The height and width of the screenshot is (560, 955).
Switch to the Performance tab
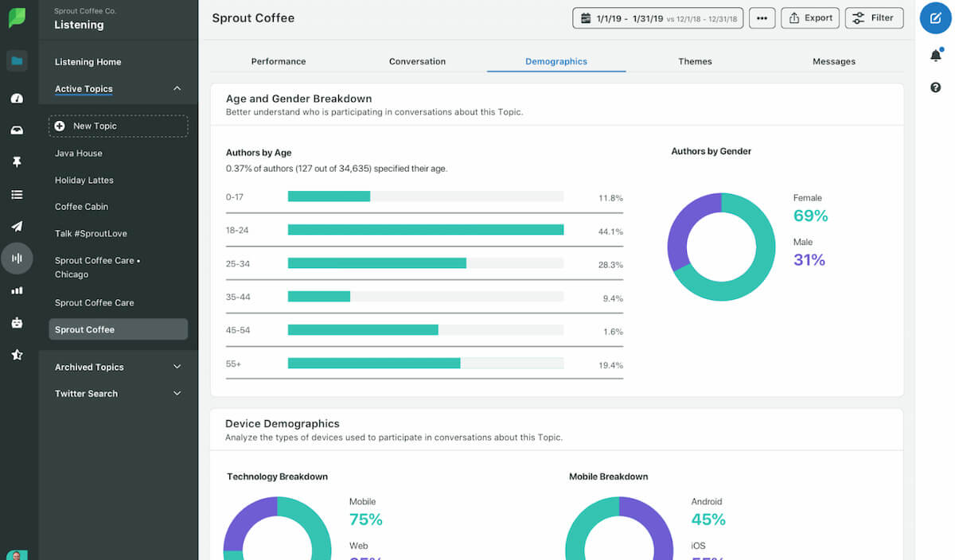coord(278,61)
